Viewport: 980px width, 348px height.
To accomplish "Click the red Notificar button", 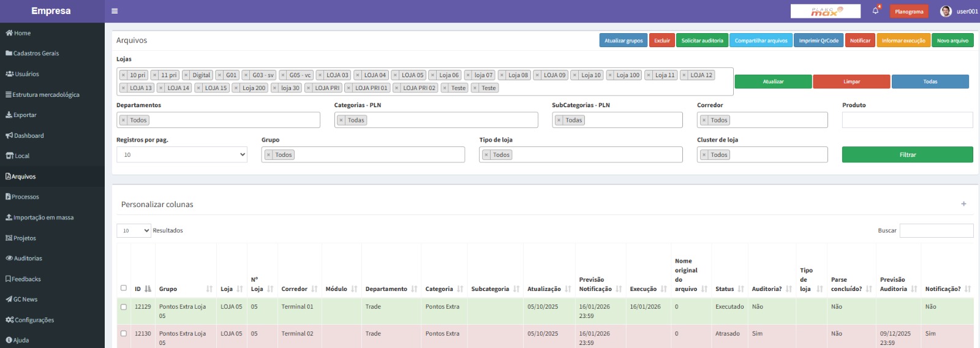I will click(860, 40).
